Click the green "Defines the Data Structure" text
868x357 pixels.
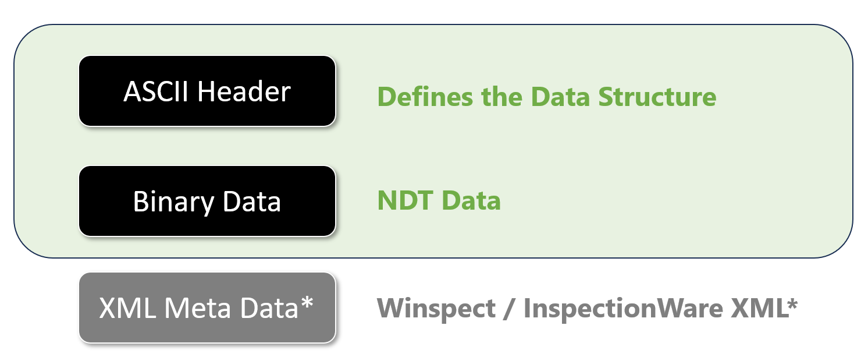pos(547,97)
